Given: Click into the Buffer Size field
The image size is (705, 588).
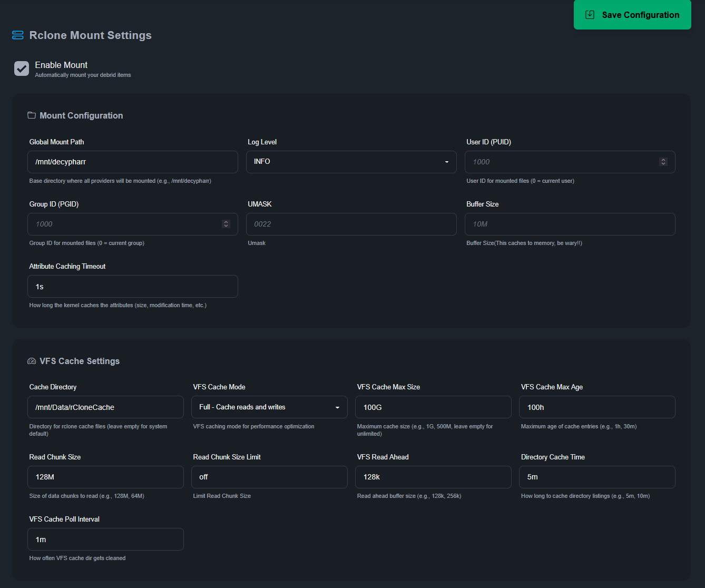Looking at the screenshot, I should coord(570,224).
